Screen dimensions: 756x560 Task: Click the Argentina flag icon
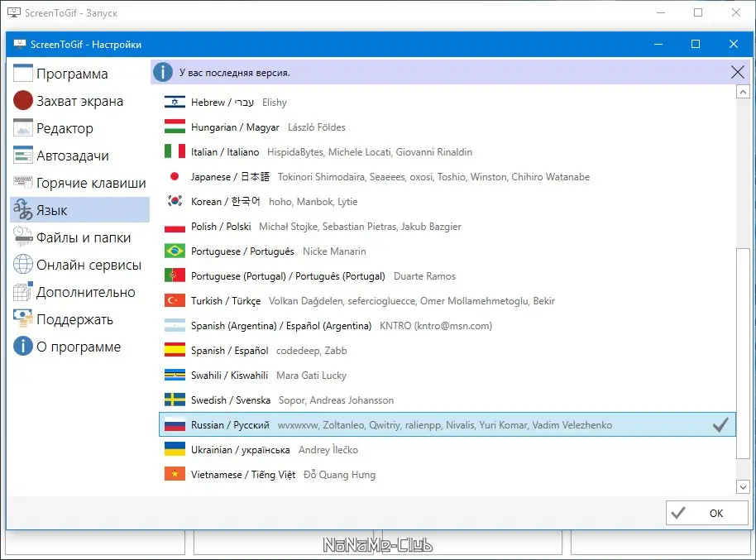point(175,325)
